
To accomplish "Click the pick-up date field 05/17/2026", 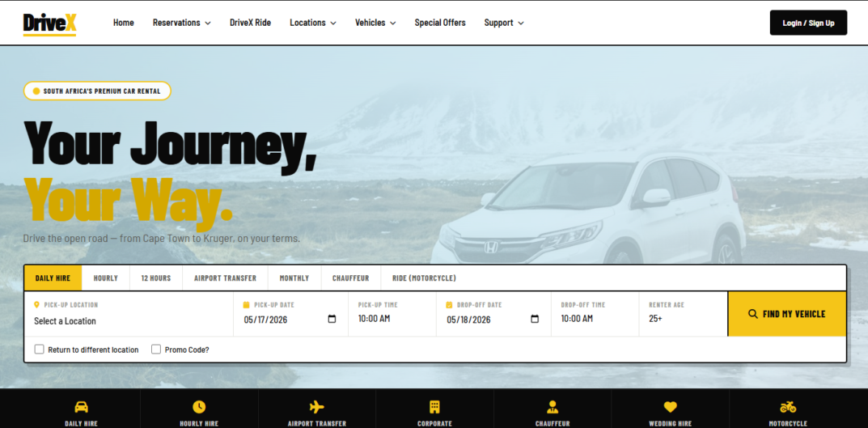I will (x=290, y=320).
